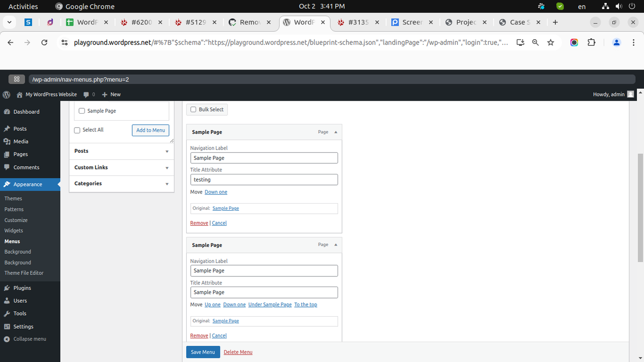Viewport: 644px width, 362px height.
Task: Open the colorful circle extension icon
Action: (574, 43)
